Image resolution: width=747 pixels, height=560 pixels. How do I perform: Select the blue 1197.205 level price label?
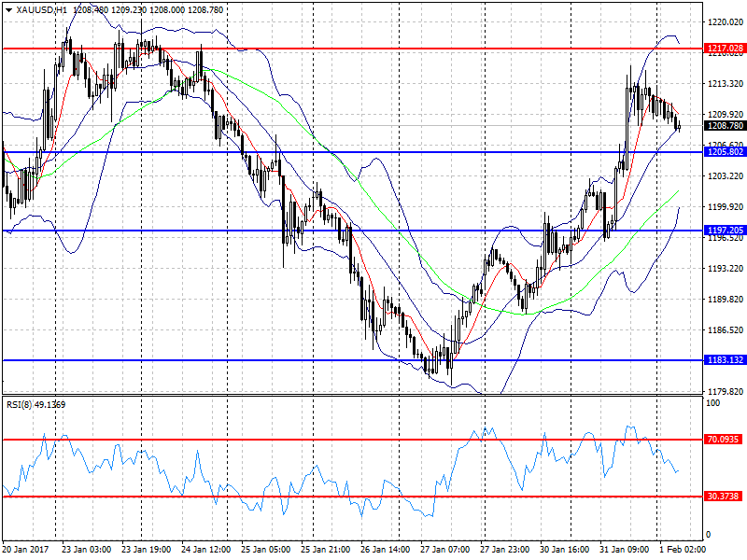pyautogui.click(x=725, y=231)
